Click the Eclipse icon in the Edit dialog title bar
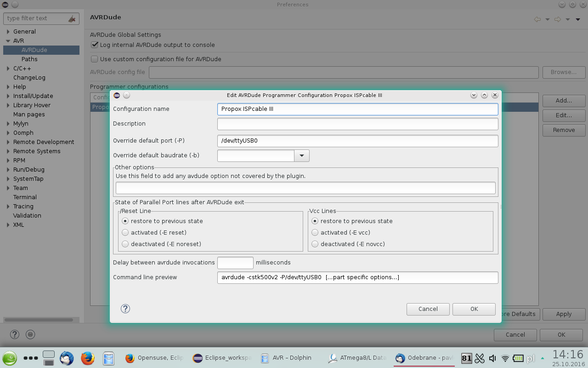 click(x=117, y=95)
